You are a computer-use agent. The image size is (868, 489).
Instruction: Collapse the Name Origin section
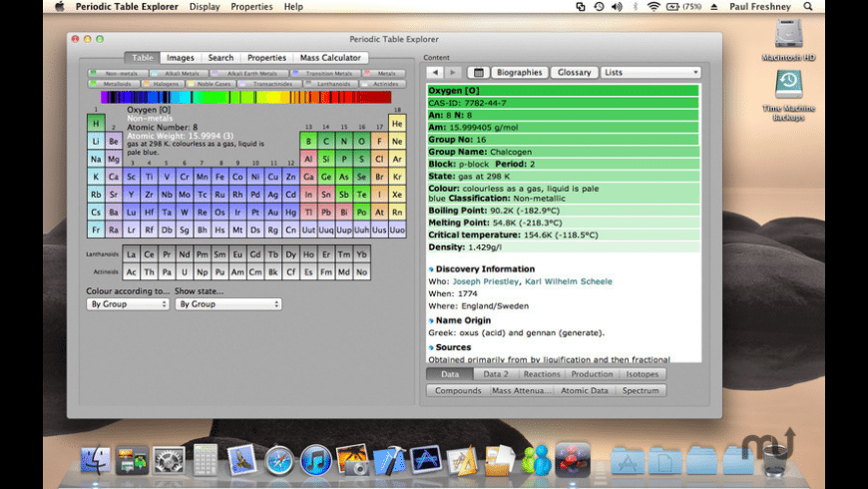click(x=431, y=320)
